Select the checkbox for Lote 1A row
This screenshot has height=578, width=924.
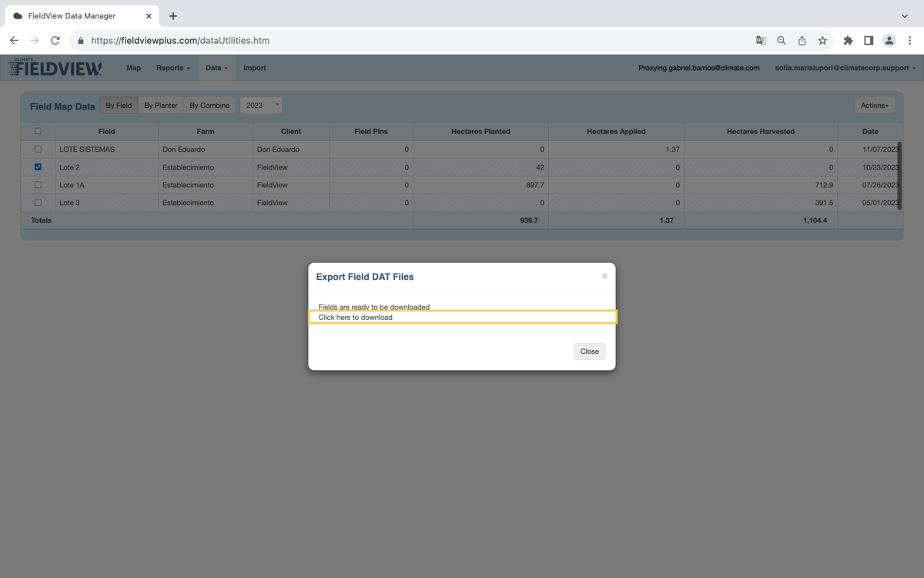[37, 184]
